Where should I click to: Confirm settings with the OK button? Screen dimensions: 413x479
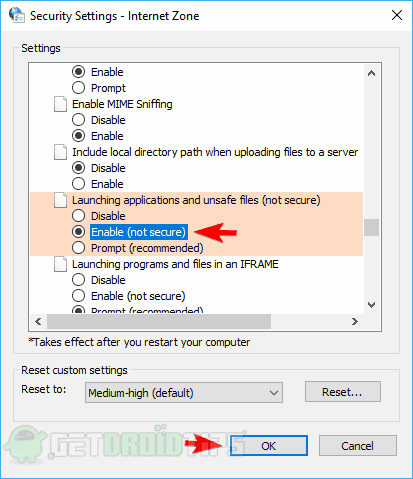(x=269, y=446)
